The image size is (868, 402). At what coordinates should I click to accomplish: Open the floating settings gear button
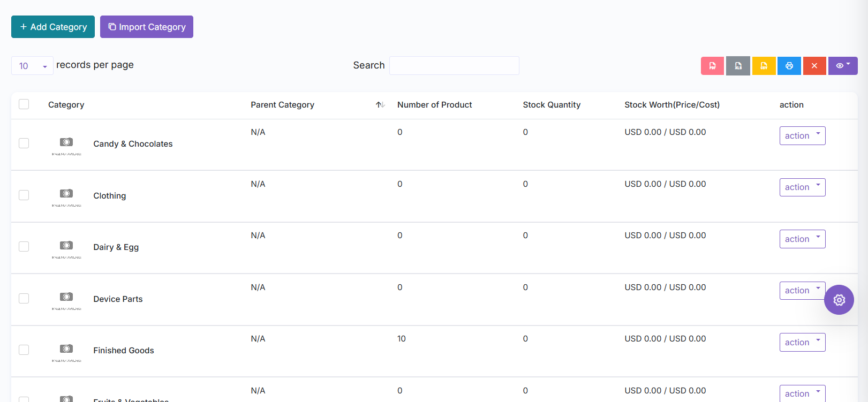pos(839,300)
